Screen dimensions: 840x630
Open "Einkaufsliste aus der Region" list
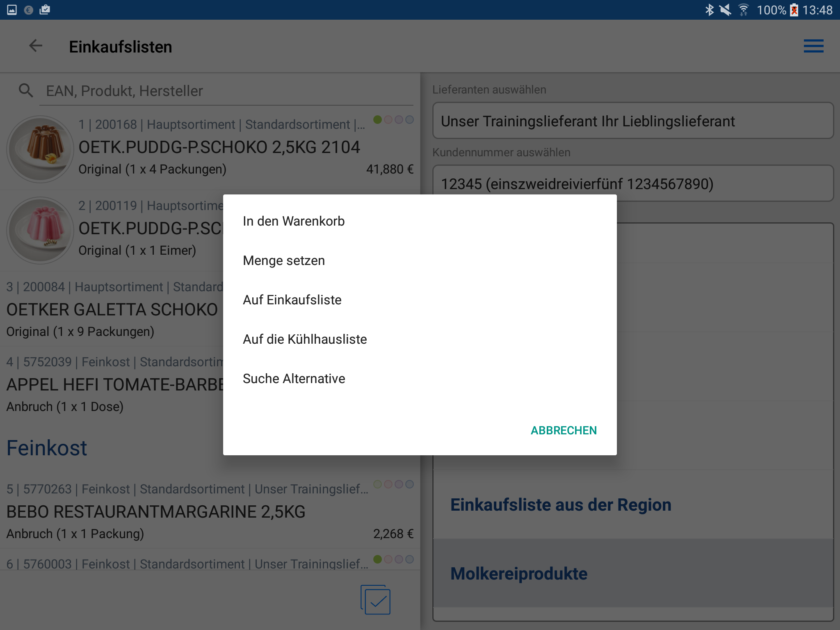coord(560,504)
